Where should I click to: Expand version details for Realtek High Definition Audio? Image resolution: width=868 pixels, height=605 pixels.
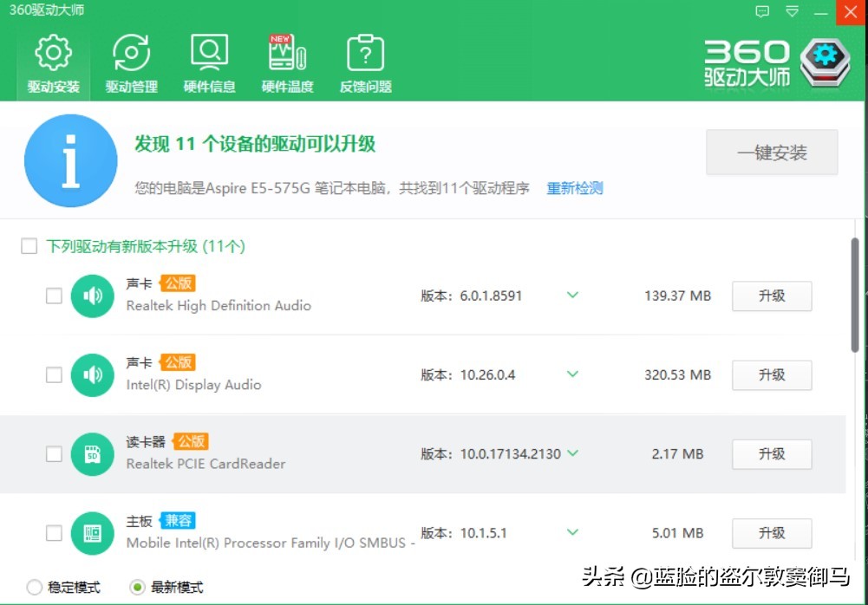(572, 296)
